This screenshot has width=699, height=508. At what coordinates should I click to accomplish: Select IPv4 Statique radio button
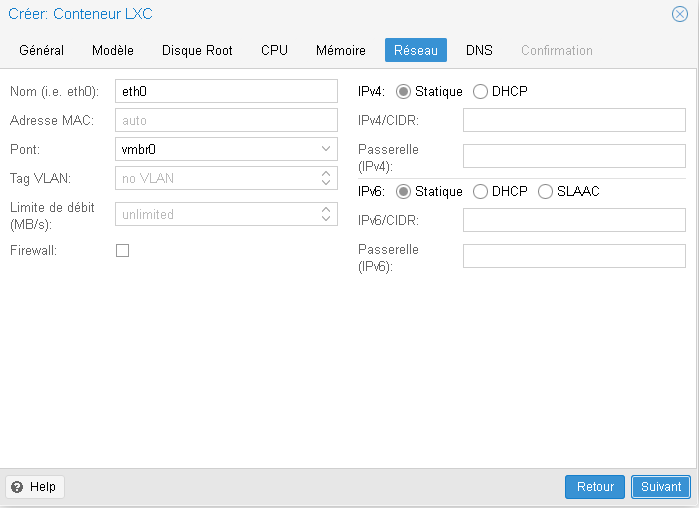[403, 92]
